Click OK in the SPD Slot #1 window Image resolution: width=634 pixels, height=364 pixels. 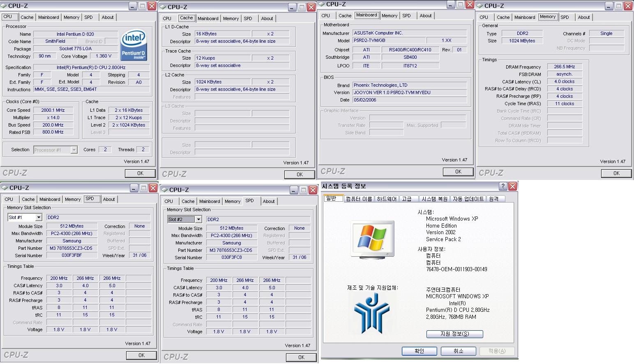[x=141, y=355]
